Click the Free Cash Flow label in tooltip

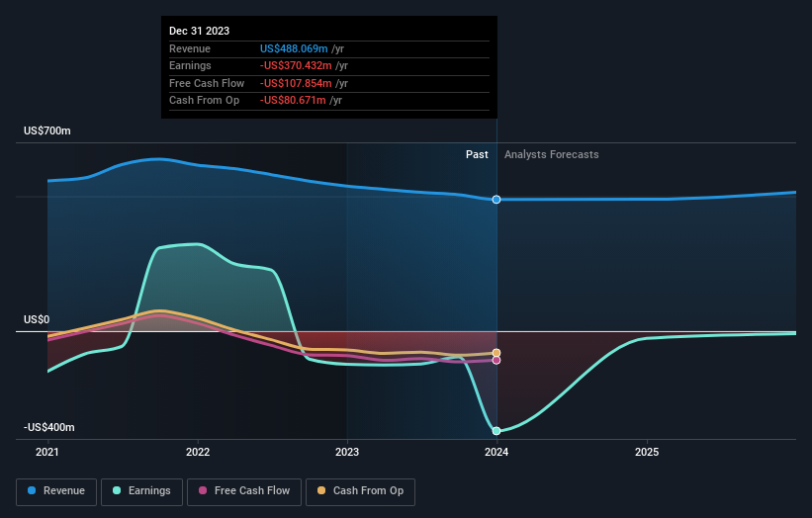click(x=207, y=83)
